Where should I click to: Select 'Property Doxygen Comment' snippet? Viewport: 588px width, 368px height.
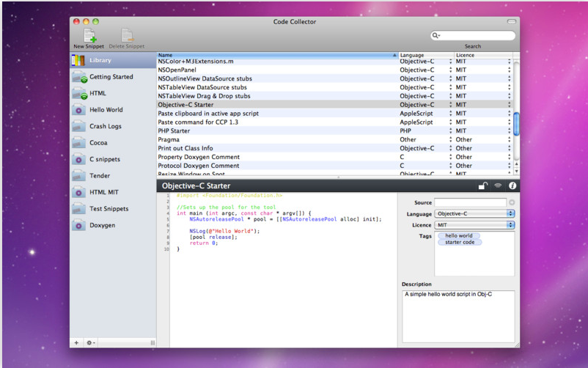335,157
